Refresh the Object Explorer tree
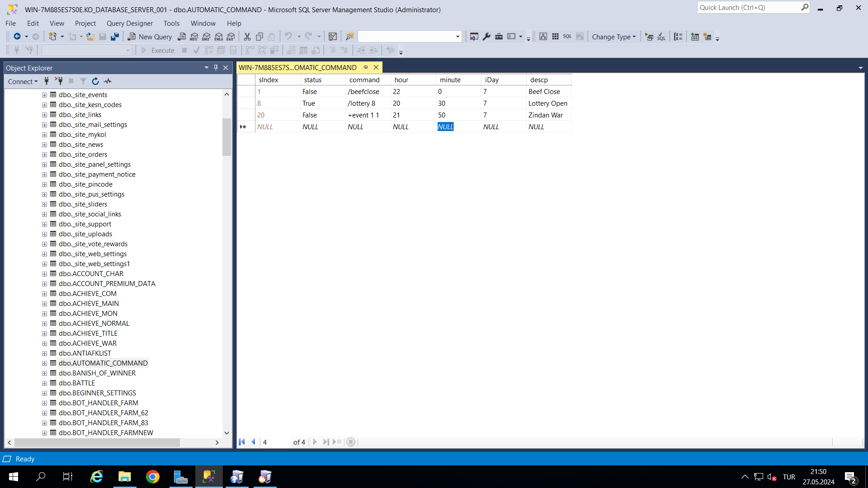Image resolution: width=868 pixels, height=488 pixels. point(95,81)
